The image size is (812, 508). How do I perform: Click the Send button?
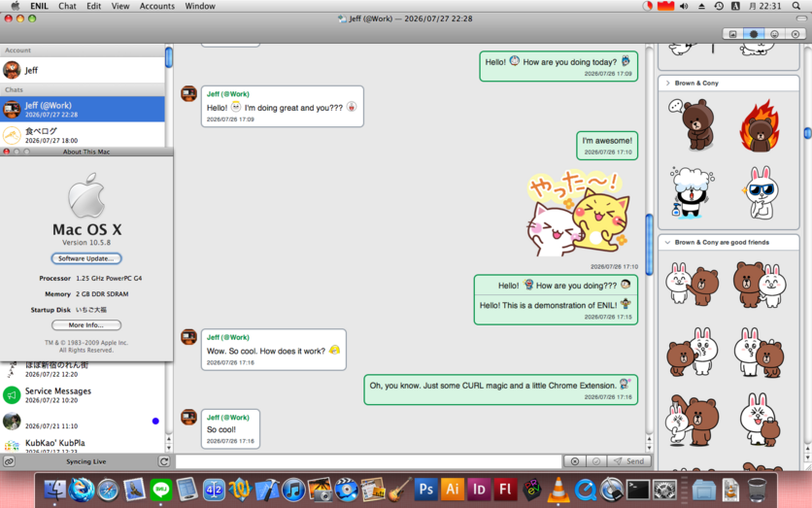click(x=629, y=461)
